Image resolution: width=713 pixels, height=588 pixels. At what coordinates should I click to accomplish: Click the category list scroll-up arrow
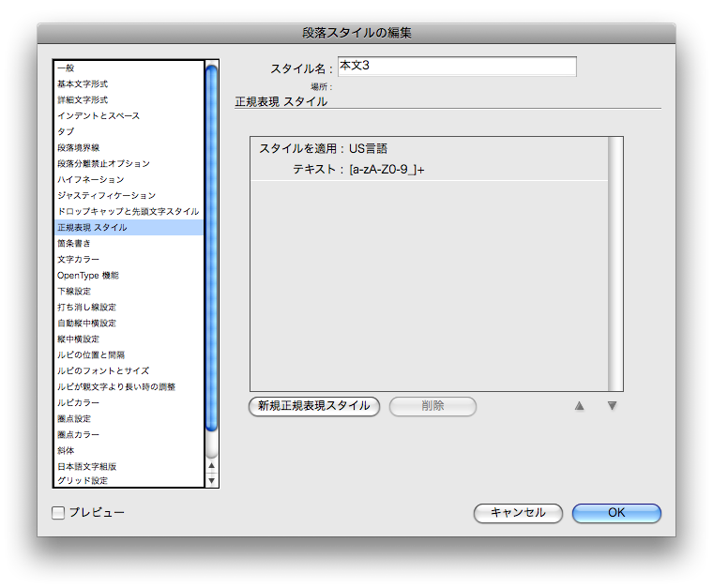click(211, 466)
